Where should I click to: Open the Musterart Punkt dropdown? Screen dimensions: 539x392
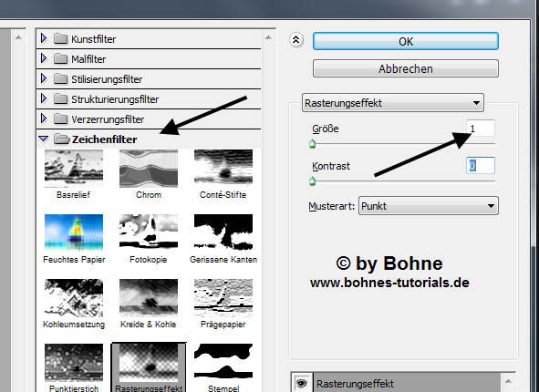click(x=429, y=206)
